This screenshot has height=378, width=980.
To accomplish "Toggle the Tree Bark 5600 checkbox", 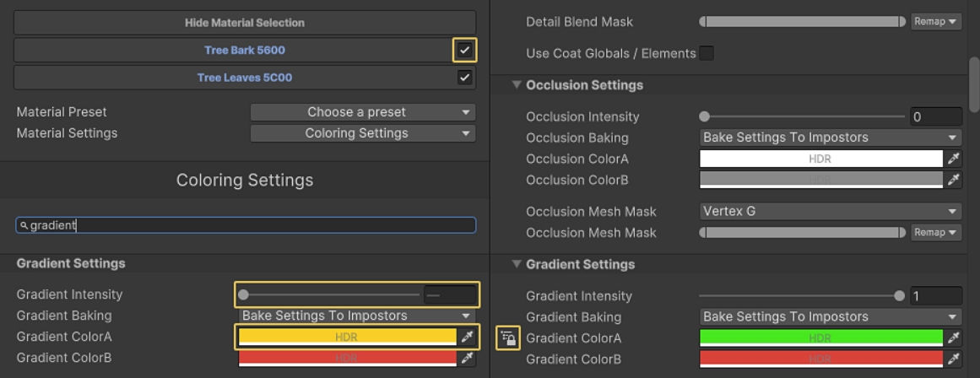I will (x=464, y=50).
